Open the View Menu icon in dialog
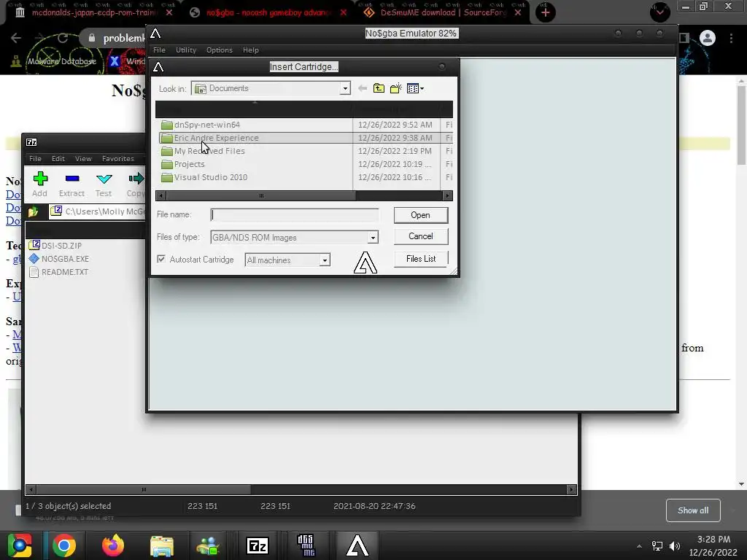 click(415, 88)
